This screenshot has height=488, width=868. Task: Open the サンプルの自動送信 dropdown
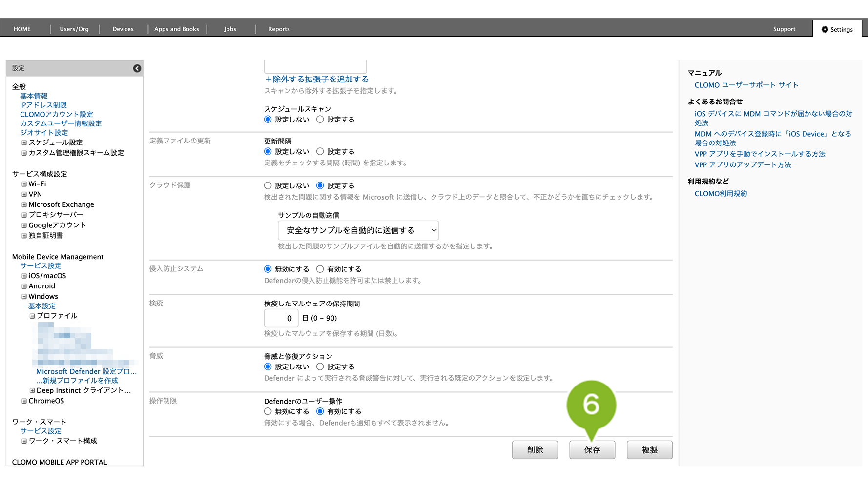click(x=358, y=230)
